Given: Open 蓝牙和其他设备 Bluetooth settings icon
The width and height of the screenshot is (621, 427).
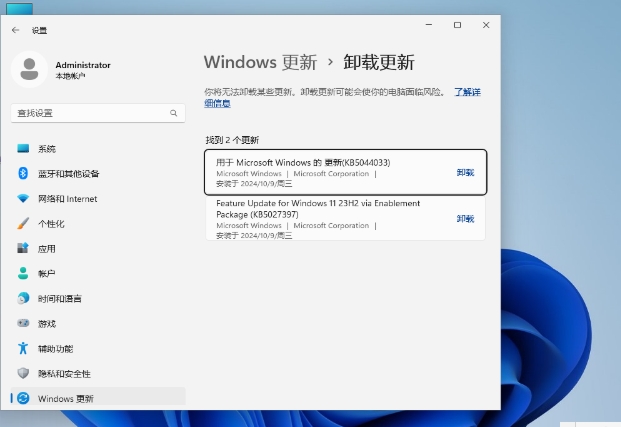Looking at the screenshot, I should [x=23, y=174].
